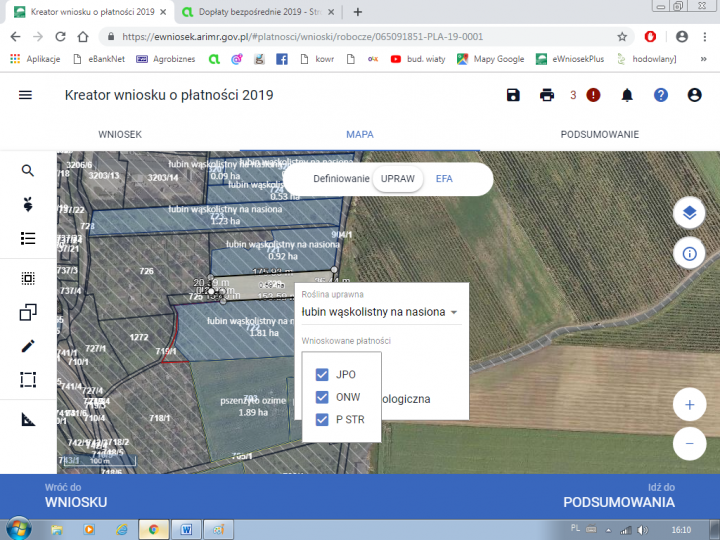Open the notifications bell
This screenshot has height=540, width=720.
[627, 95]
